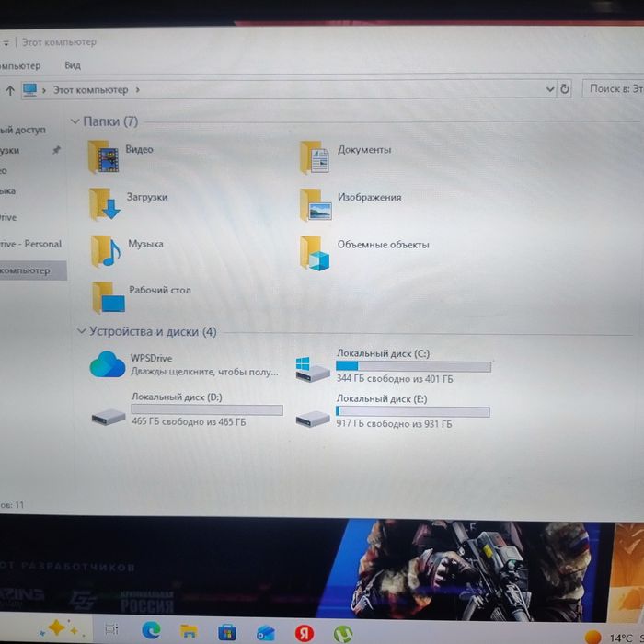The image size is (644, 644).
Task: Collapse the Устройства и диски (4) section
Action: click(x=81, y=331)
